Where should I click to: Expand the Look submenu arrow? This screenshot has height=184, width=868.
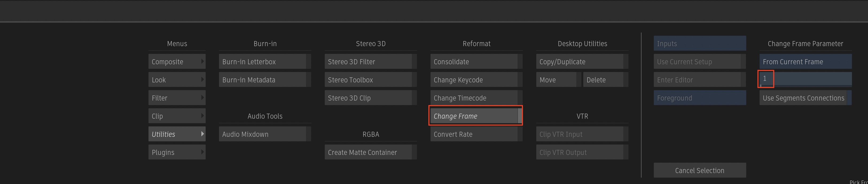pos(202,79)
